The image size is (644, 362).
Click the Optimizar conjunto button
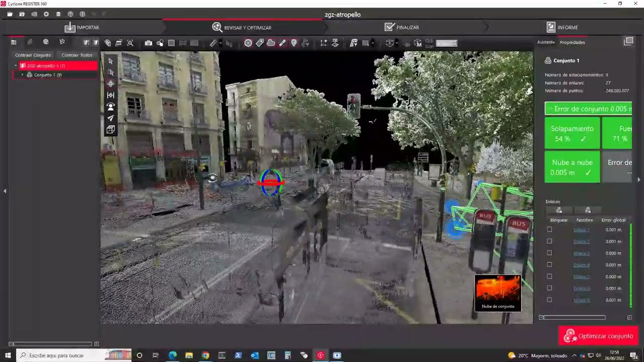tap(598, 336)
